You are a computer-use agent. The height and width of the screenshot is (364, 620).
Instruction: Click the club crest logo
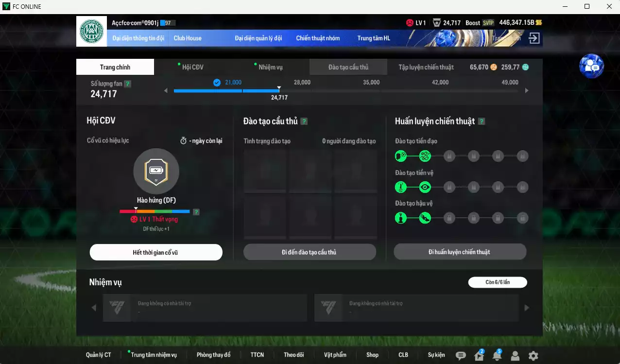click(91, 32)
